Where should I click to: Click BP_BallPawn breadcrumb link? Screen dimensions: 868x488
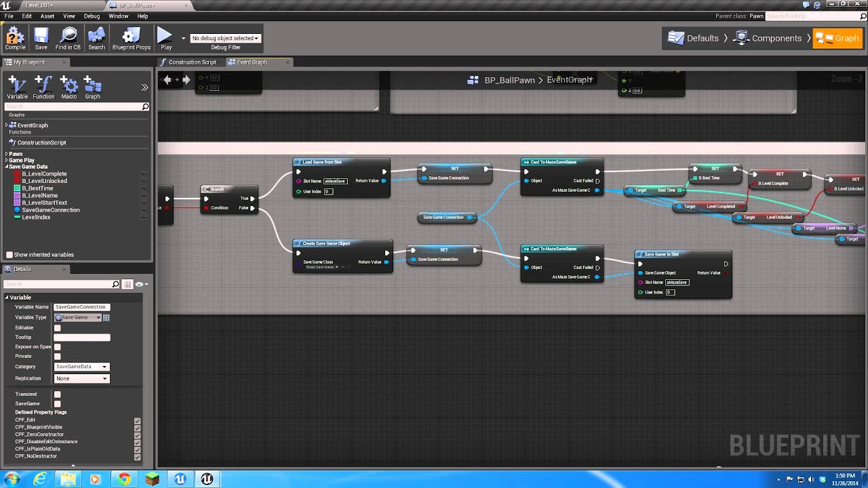509,80
